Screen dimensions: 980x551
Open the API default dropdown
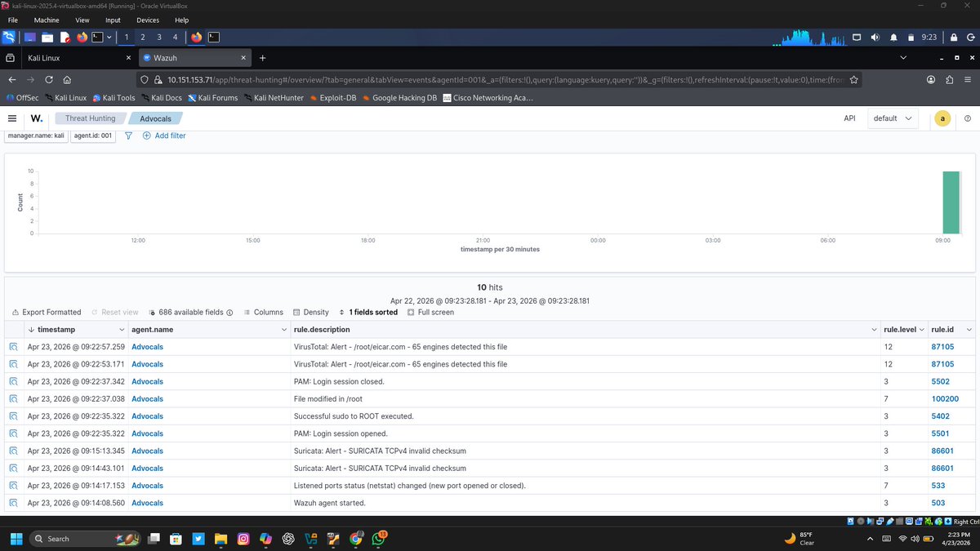(x=893, y=118)
